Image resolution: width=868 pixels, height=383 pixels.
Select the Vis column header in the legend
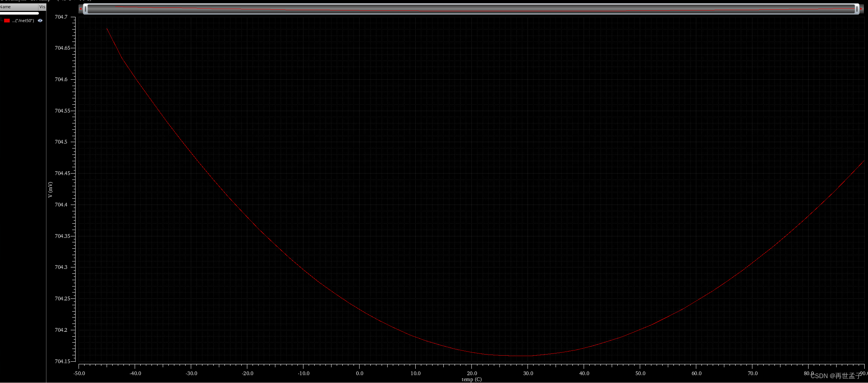pos(42,7)
